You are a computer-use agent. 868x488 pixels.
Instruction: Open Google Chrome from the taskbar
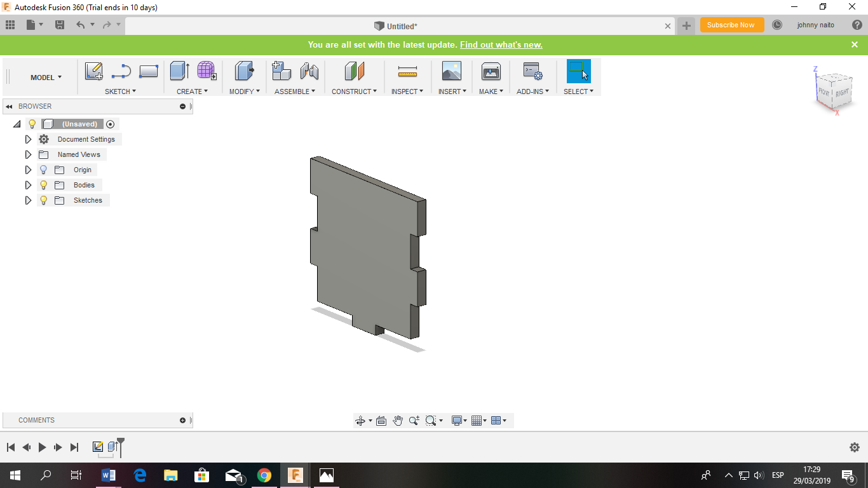click(x=264, y=475)
